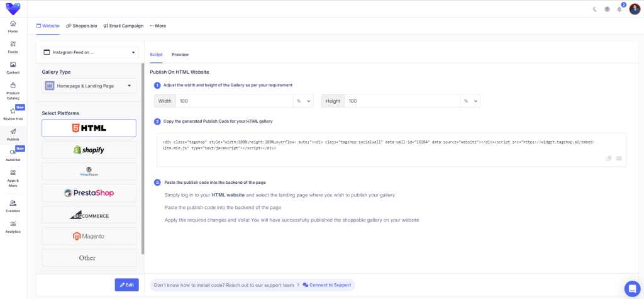
Task: Email the publish code via envelope icon
Action: [x=619, y=159]
